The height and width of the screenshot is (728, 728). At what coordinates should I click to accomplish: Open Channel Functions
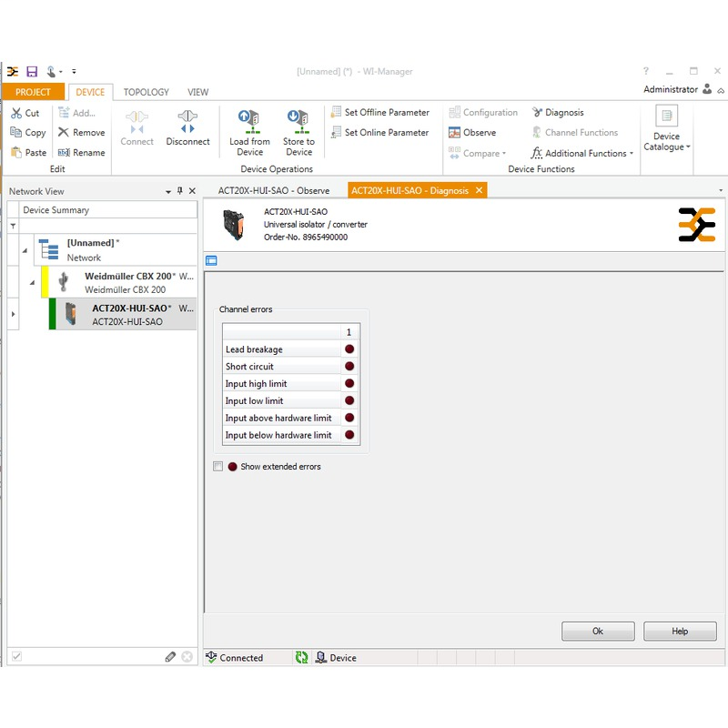tap(575, 133)
